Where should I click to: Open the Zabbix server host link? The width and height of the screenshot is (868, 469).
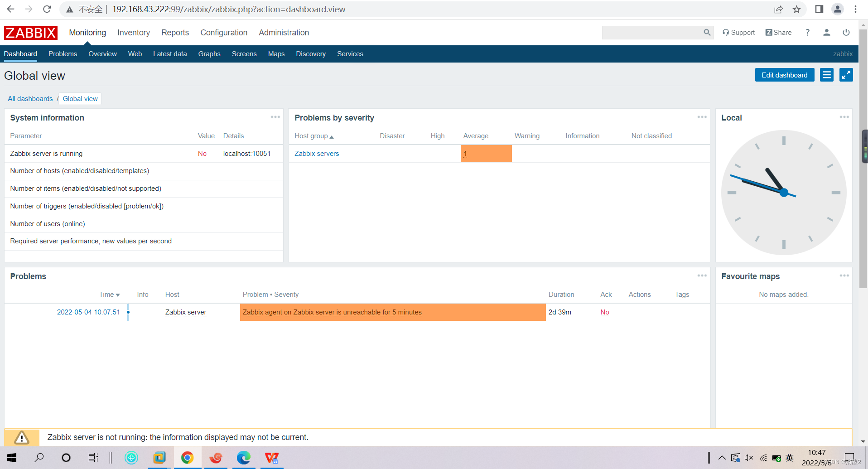pyautogui.click(x=185, y=312)
